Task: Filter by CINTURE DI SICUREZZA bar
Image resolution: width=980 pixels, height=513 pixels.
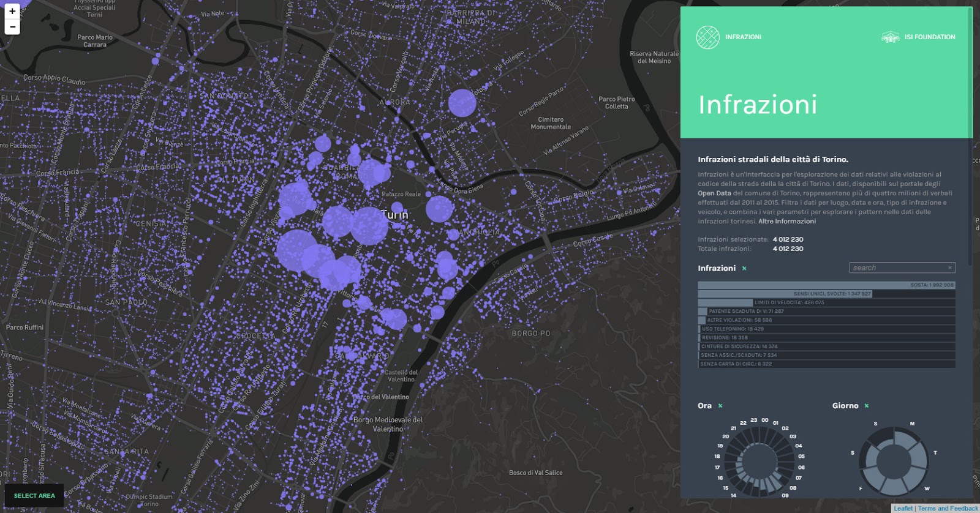Action: (x=826, y=346)
